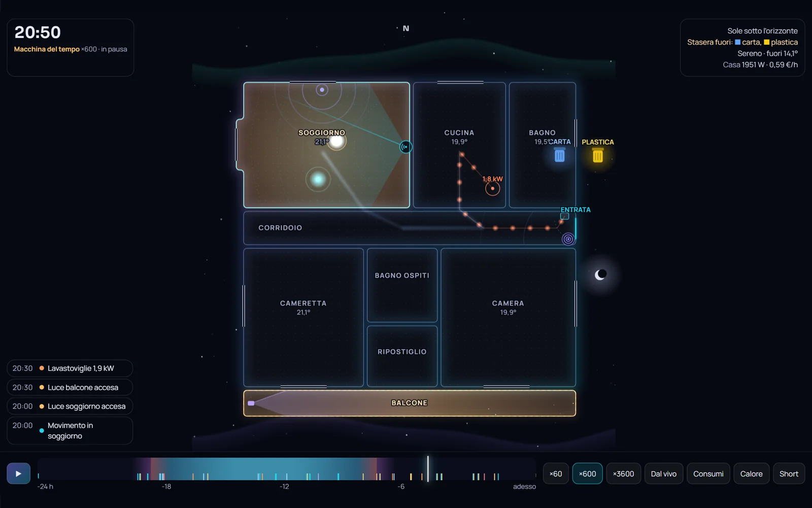Viewport: 812px width, 508px height.
Task: Select the RIPOSTIGLIO room
Action: tap(402, 356)
